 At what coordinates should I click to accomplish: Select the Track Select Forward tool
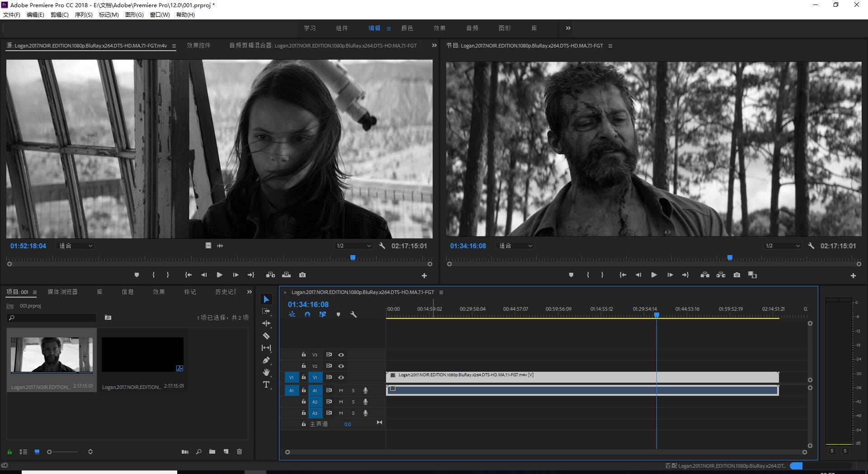[266, 311]
